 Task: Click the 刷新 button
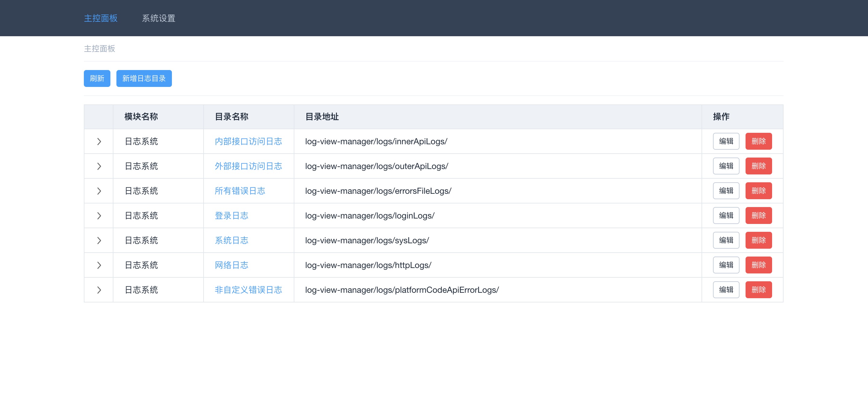coord(97,78)
